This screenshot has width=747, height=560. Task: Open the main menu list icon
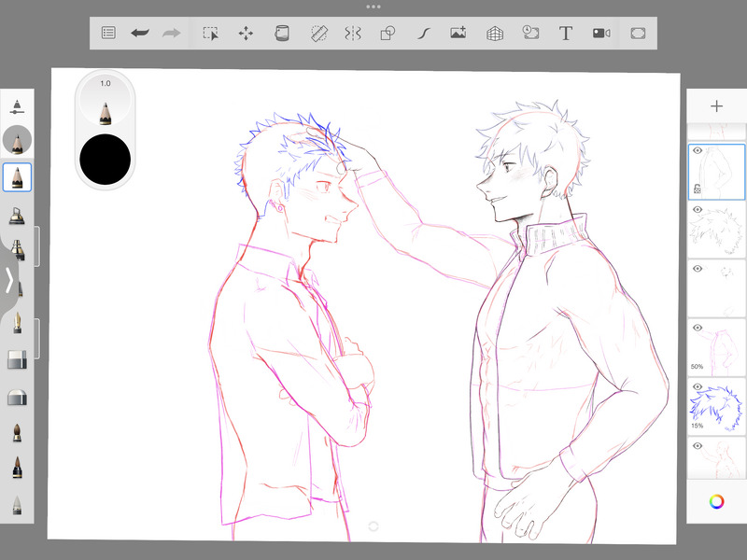click(x=108, y=33)
